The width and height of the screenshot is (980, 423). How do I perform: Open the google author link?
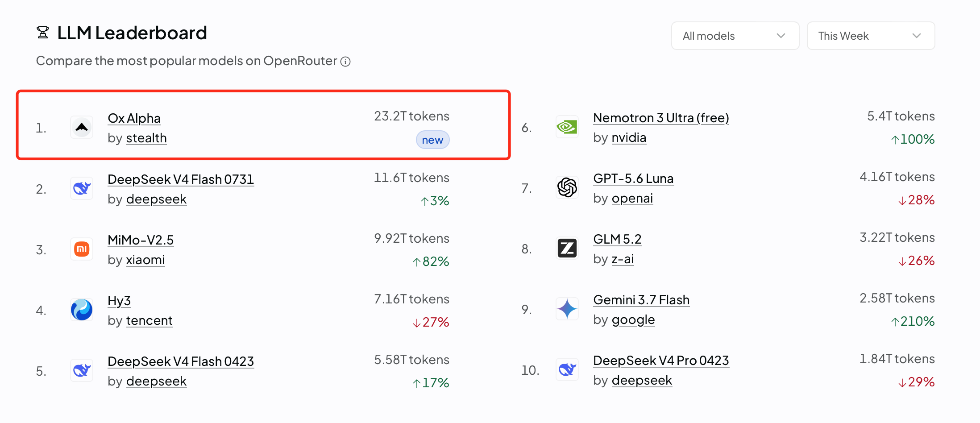pyautogui.click(x=633, y=319)
